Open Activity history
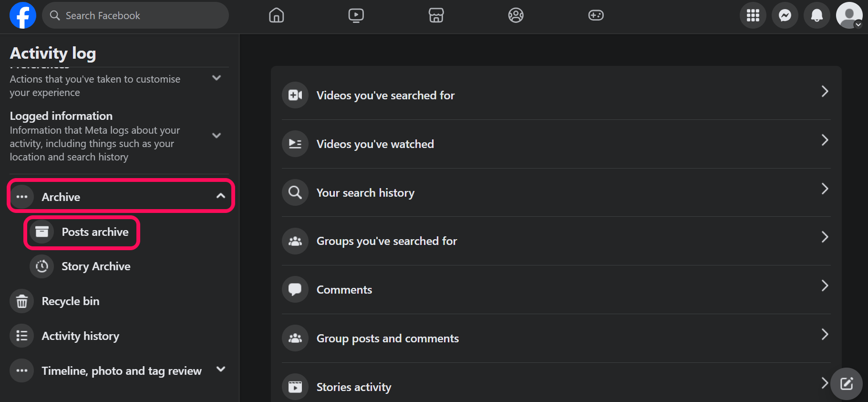This screenshot has height=402, width=868. [x=80, y=336]
